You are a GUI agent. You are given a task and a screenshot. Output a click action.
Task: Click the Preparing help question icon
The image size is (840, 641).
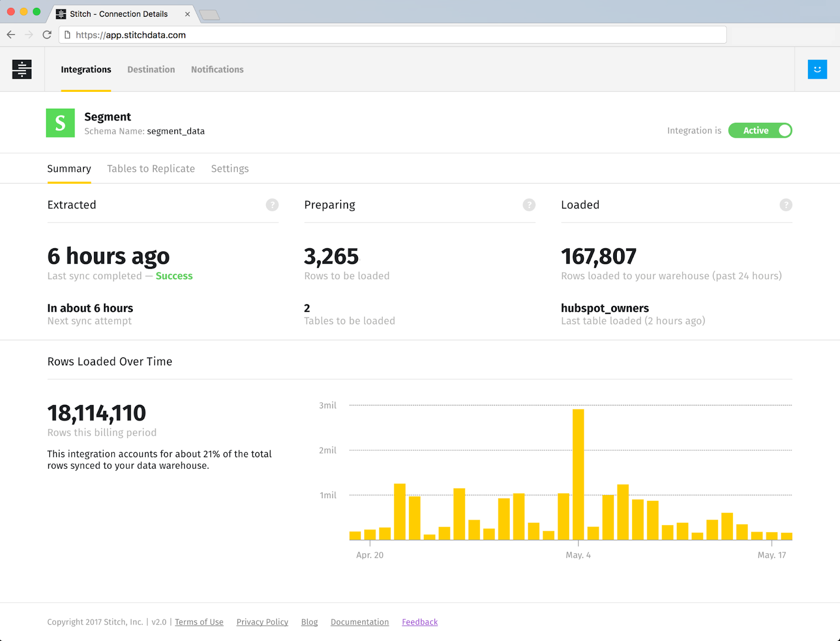click(x=529, y=205)
